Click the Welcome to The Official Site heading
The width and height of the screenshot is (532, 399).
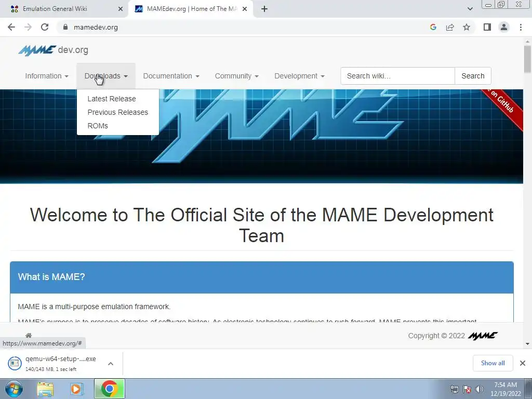[x=262, y=225]
